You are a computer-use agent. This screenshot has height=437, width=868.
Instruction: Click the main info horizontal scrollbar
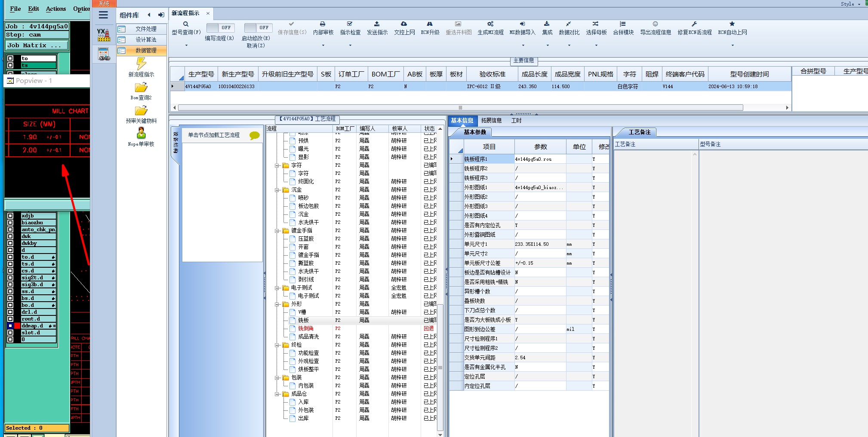[x=460, y=107]
